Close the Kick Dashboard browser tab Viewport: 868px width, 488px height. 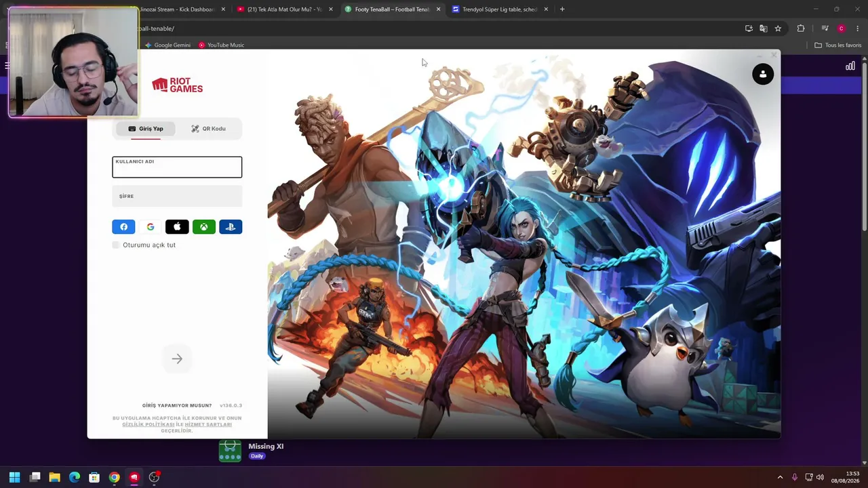click(223, 9)
